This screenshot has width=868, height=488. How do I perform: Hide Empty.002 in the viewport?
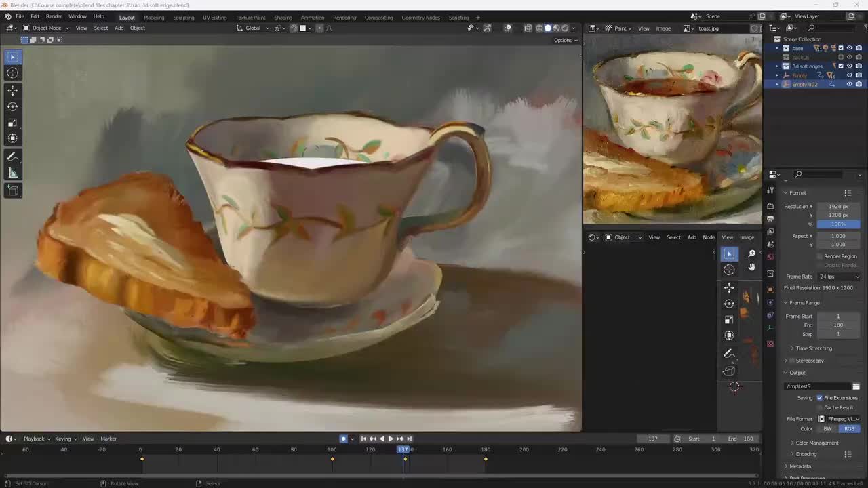849,84
